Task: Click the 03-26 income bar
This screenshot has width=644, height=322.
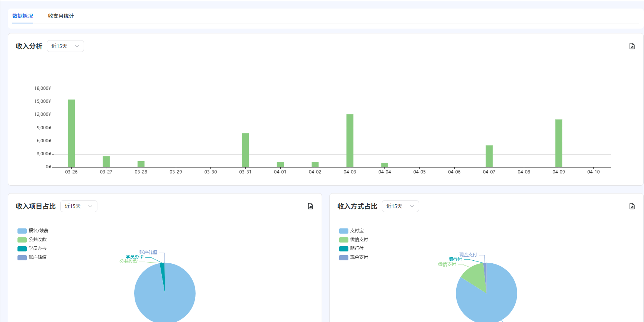Action: [x=71, y=133]
